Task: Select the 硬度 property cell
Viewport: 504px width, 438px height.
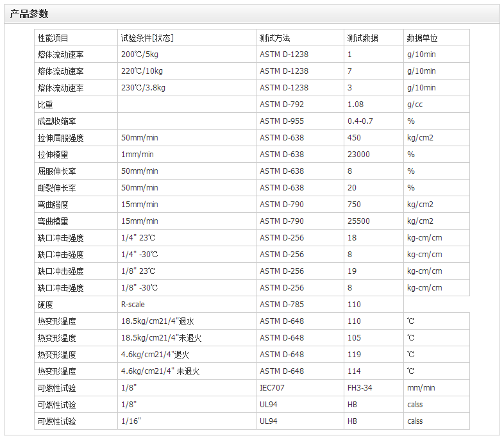Action: (76, 305)
